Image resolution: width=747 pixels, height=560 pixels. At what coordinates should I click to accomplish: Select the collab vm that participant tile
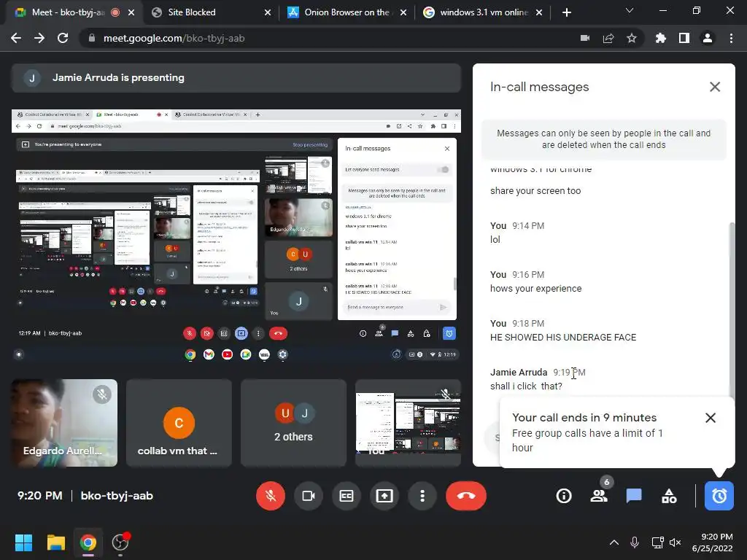(179, 423)
